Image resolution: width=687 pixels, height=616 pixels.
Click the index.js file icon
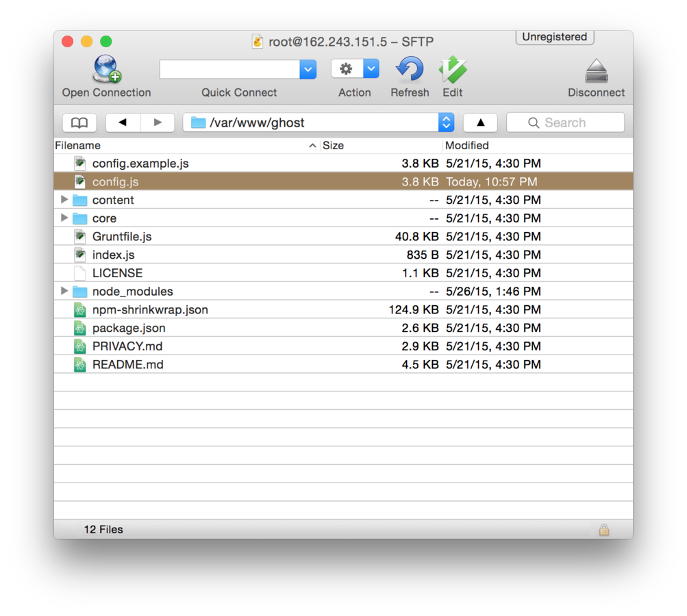tap(79, 255)
